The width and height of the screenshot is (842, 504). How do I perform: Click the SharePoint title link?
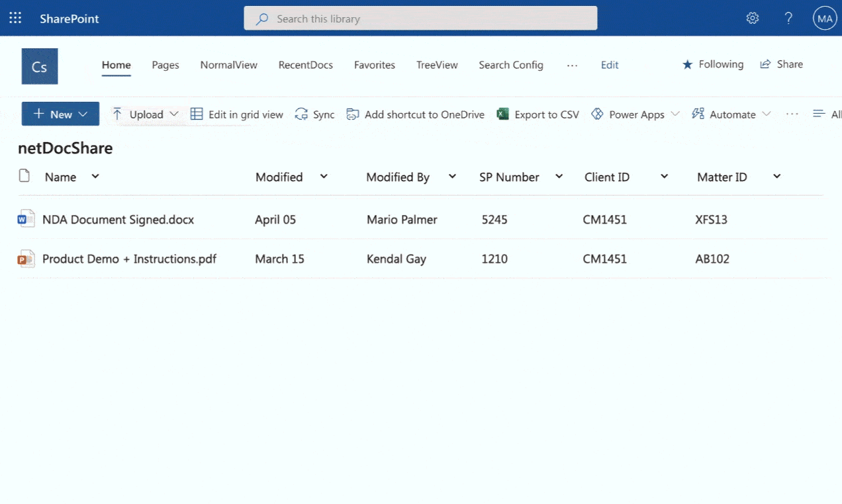pyautogui.click(x=70, y=19)
